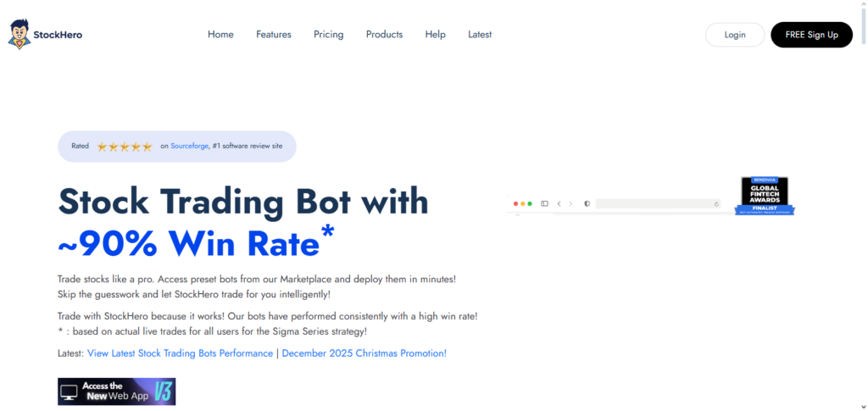The width and height of the screenshot is (868, 411).
Task: Go to the Features page
Action: 274,34
